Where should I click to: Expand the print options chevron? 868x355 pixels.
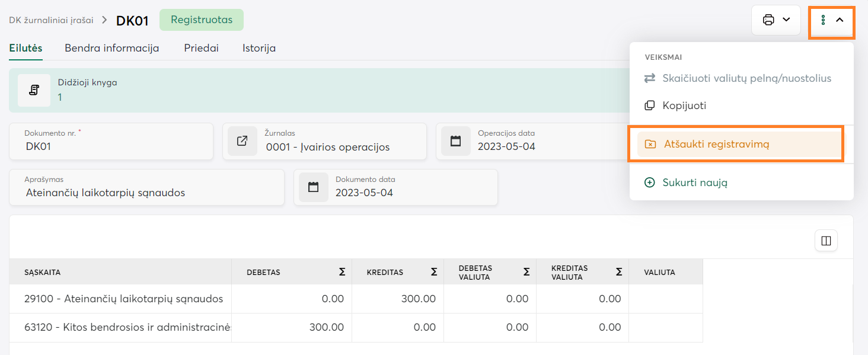[787, 20]
